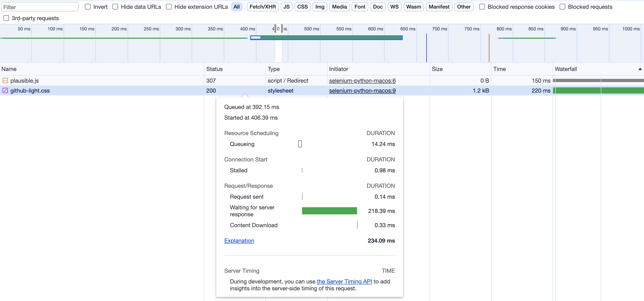Click the plausible.js script file icon
Image resolution: width=644 pixels, height=301 pixels.
tap(5, 80)
